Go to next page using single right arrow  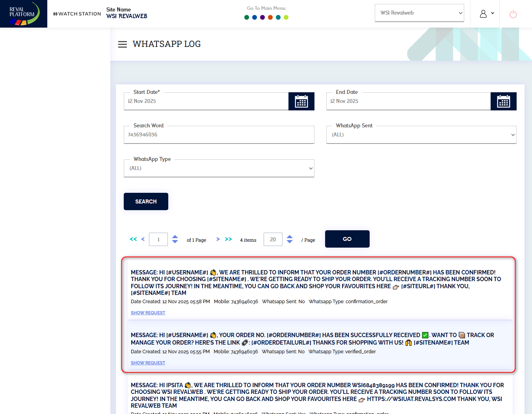(218, 239)
